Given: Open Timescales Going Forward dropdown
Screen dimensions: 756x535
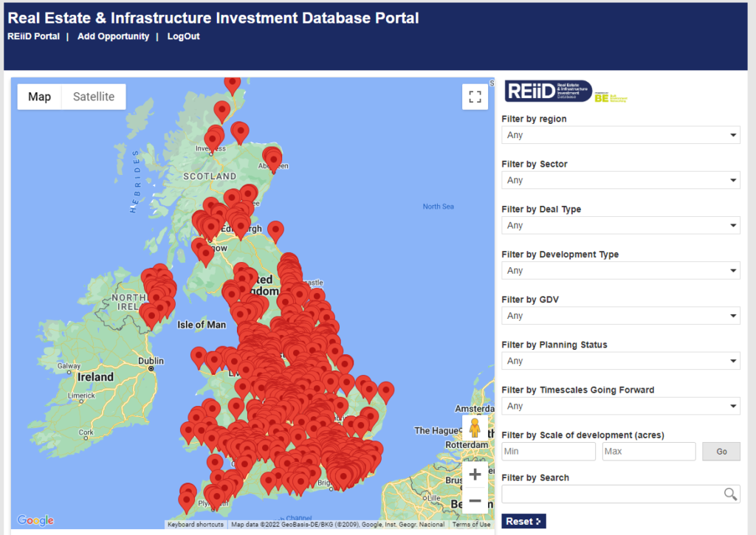Looking at the screenshot, I should point(620,407).
